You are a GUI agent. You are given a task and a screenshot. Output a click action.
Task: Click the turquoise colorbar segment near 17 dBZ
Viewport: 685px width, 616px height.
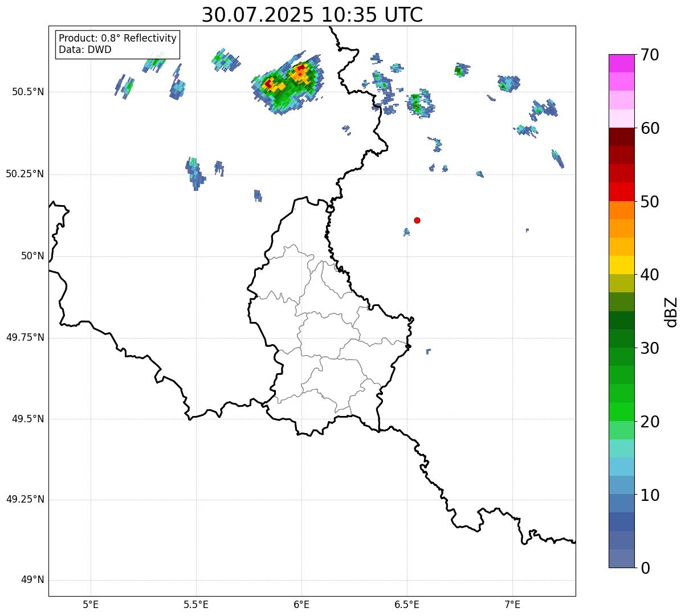(621, 448)
